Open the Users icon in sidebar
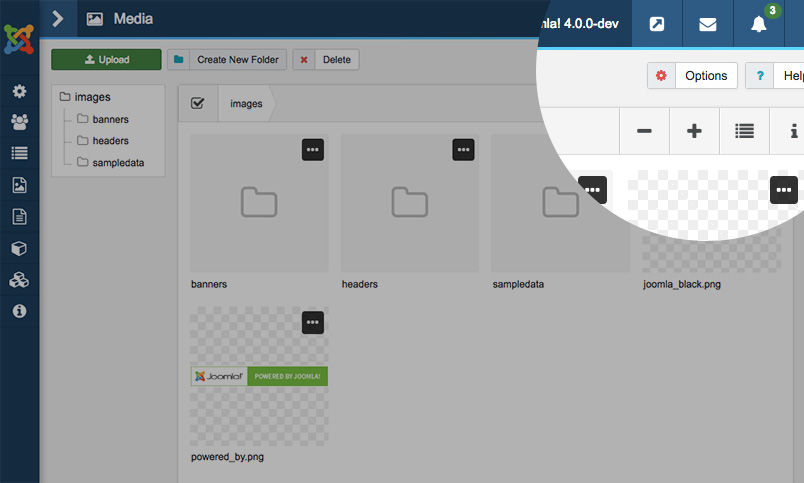The width and height of the screenshot is (804, 483). (19, 122)
